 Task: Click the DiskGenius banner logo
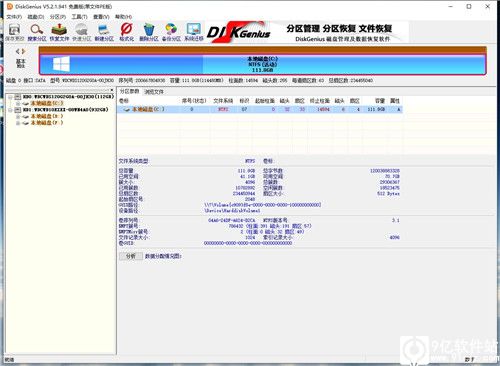239,33
